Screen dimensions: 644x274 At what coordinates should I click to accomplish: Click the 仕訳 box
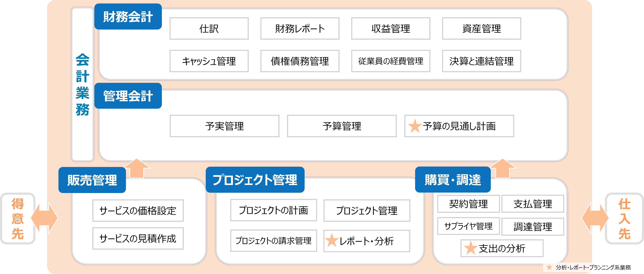click(209, 28)
